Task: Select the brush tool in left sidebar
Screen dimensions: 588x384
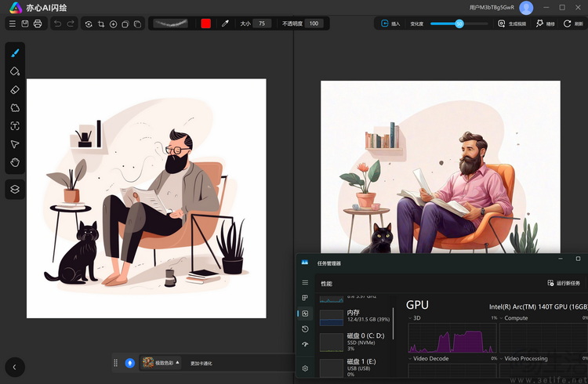Action: tap(15, 53)
